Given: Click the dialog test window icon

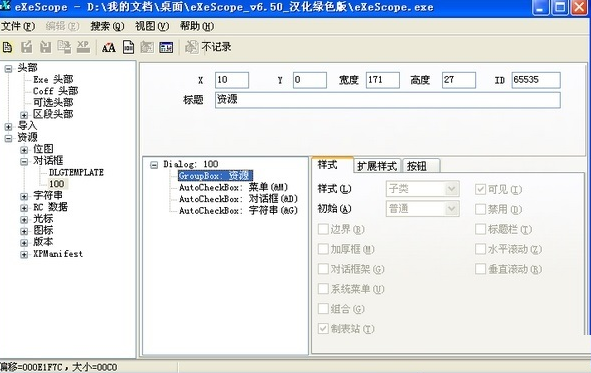Looking at the screenshot, I should pyautogui.click(x=166, y=47).
